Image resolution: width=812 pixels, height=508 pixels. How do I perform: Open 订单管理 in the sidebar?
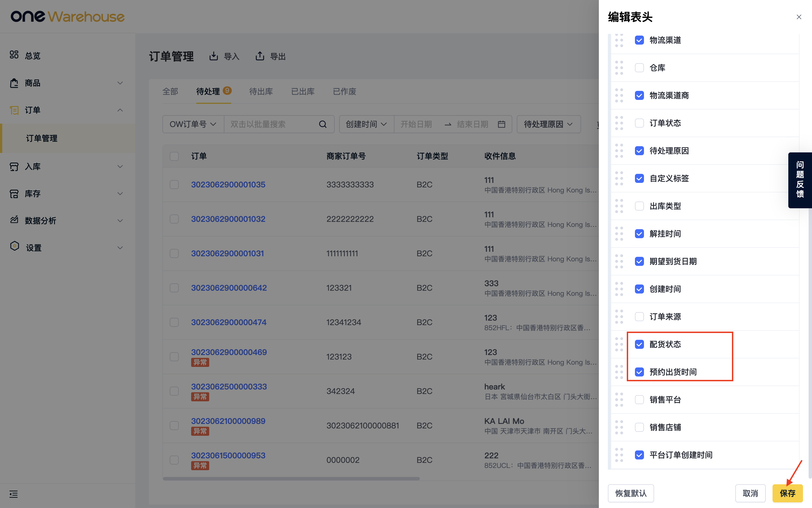coord(68,138)
